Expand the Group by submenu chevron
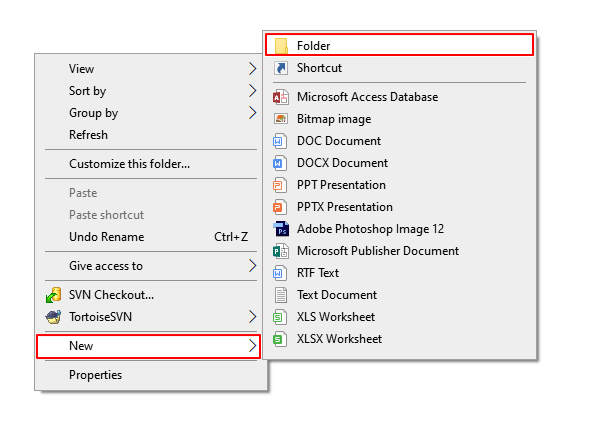This screenshot has height=421, width=594. pos(253,113)
